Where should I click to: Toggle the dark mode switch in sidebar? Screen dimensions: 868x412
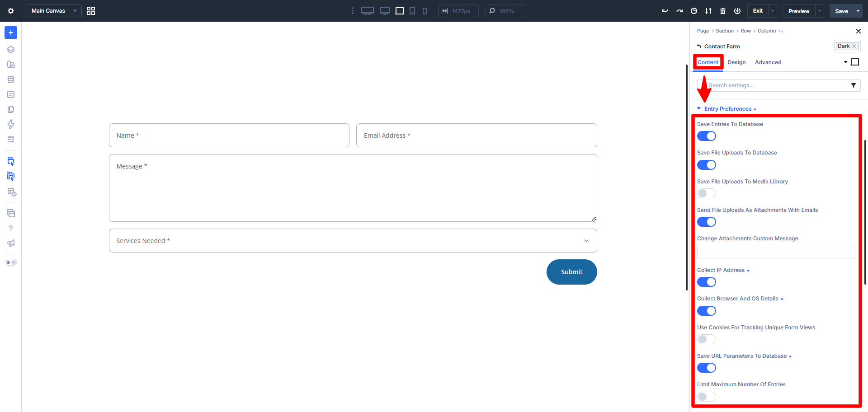click(11, 262)
